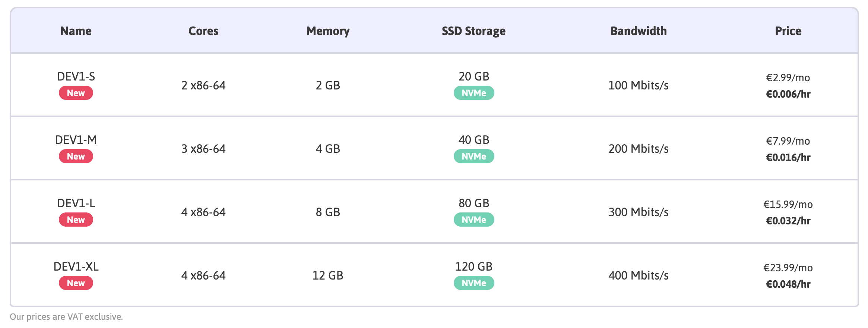The width and height of the screenshot is (868, 328).
Task: Click the New badge under DEV1-L
Action: 76,220
